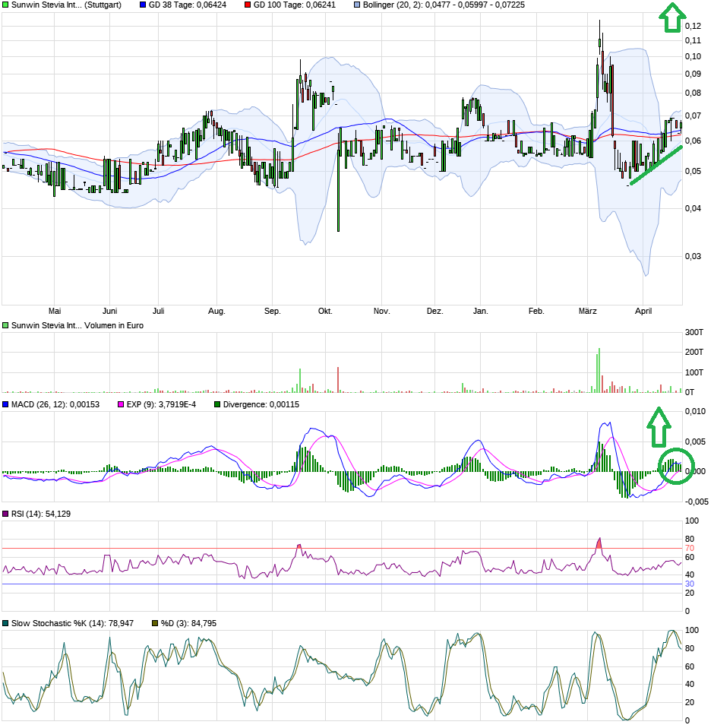Viewport: 714px width, 728px height.
Task: Click the green Sunwin Stevia Int... (Stuttgart) legend swatch
Action: [x=5, y=5]
